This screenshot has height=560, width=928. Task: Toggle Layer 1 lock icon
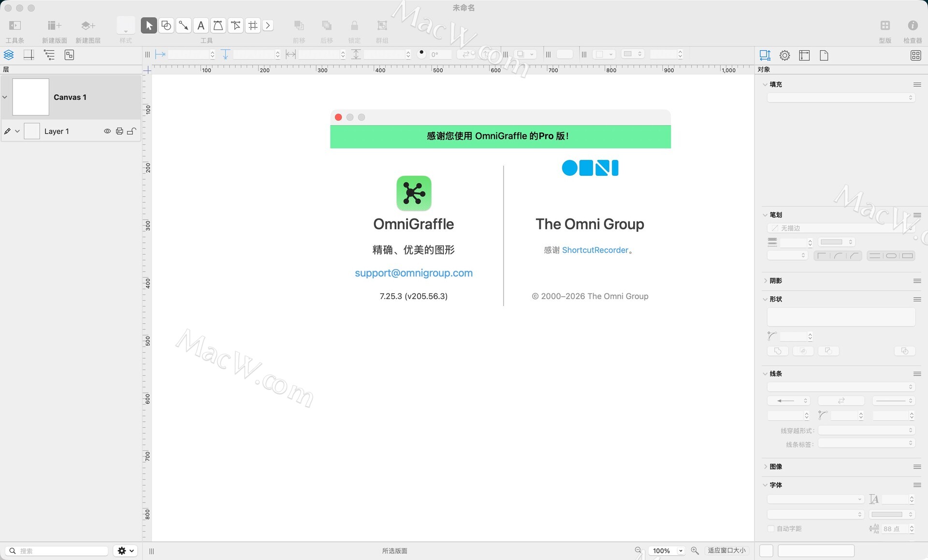131,131
